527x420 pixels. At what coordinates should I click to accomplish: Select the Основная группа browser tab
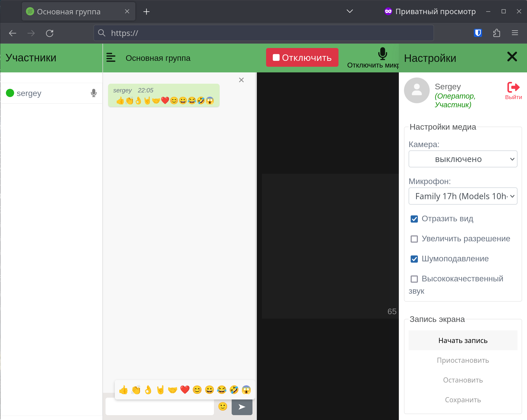coord(68,12)
